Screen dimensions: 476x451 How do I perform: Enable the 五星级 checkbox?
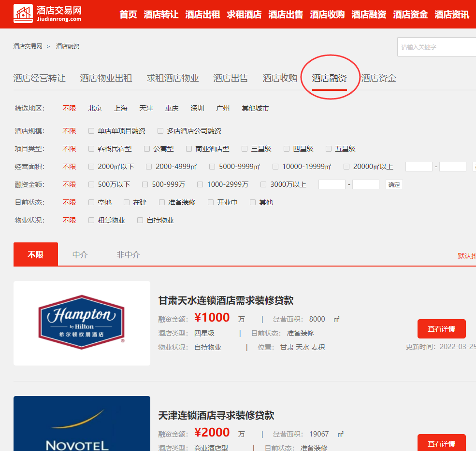pos(329,149)
